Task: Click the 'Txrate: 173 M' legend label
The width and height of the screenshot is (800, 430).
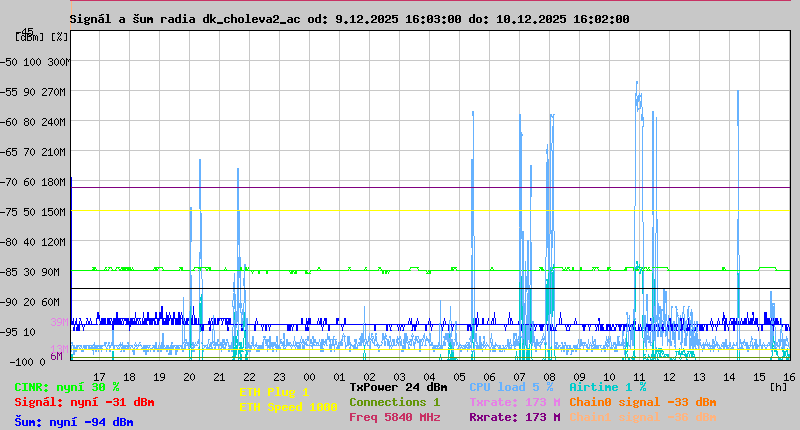Action: pos(515,402)
